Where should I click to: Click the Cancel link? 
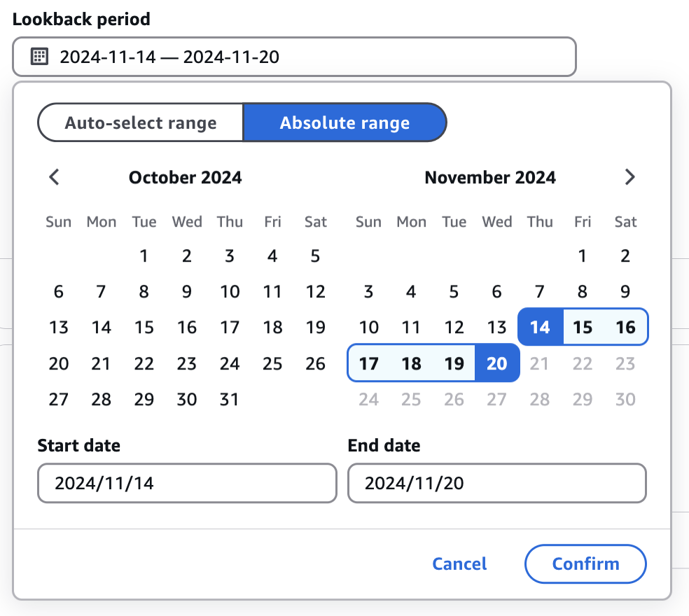tap(459, 563)
